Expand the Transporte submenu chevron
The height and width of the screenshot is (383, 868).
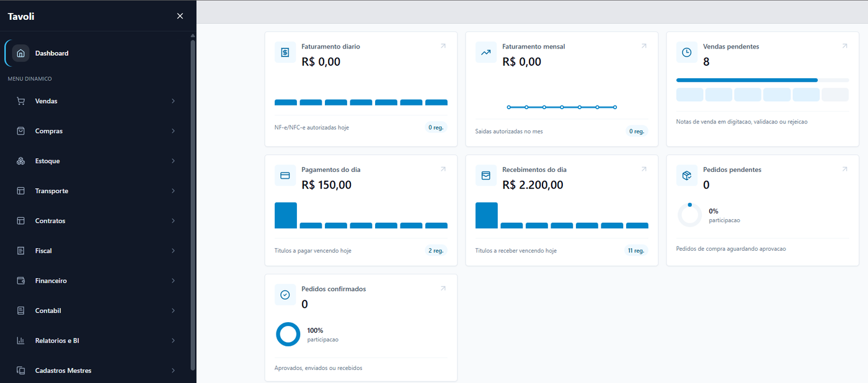pyautogui.click(x=173, y=191)
